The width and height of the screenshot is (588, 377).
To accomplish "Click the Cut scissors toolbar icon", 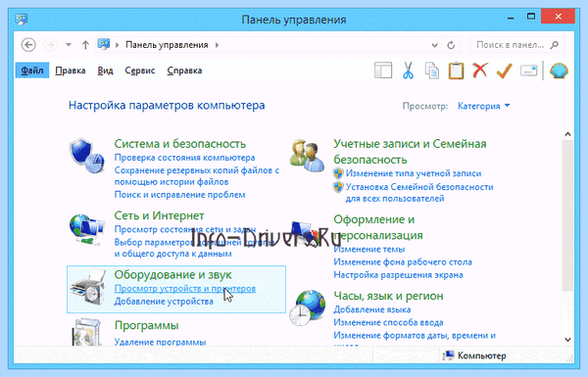I will pyautogui.click(x=408, y=71).
